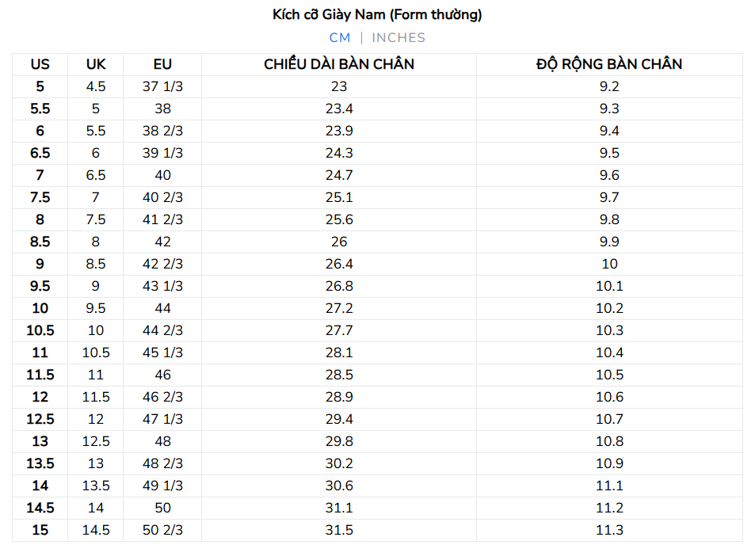Click foot length value 28.9

click(x=339, y=397)
